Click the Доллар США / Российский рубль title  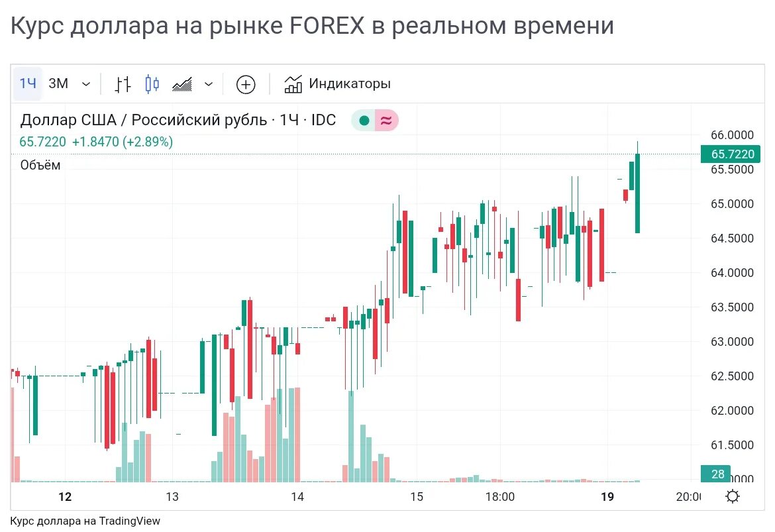[144, 120]
